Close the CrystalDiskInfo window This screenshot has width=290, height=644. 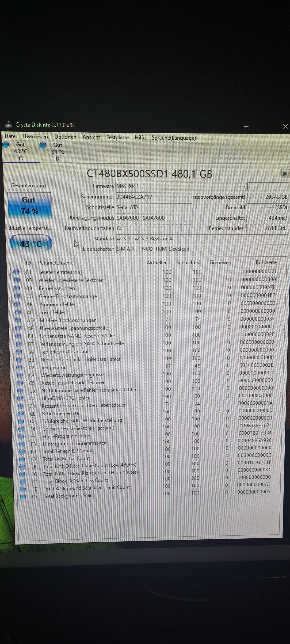pos(285,126)
